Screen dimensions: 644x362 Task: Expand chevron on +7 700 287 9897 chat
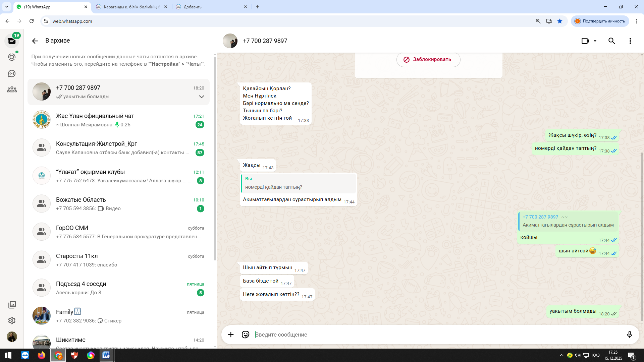tap(201, 97)
